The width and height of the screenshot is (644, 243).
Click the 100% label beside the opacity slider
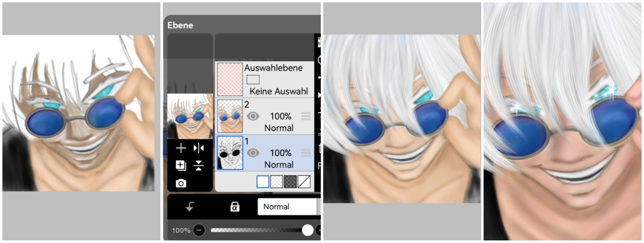point(181,230)
